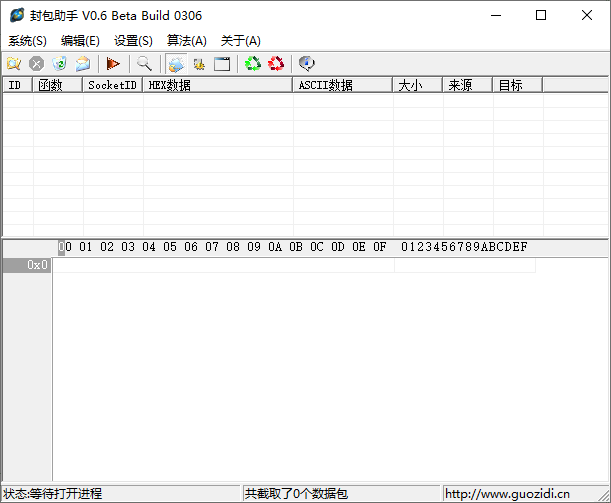Image resolution: width=611 pixels, height=503 pixels.
Task: Click the info speech bubble icon
Action: [307, 64]
